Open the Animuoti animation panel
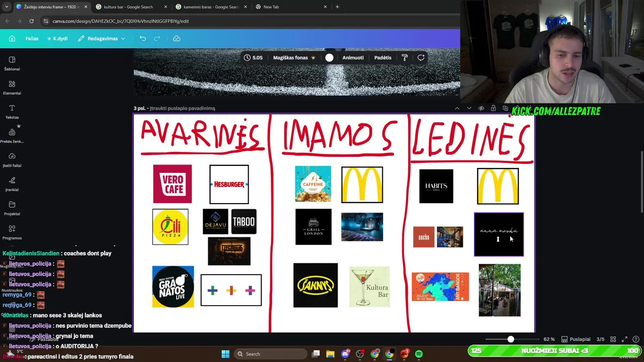This screenshot has width=644, height=362. click(353, 58)
